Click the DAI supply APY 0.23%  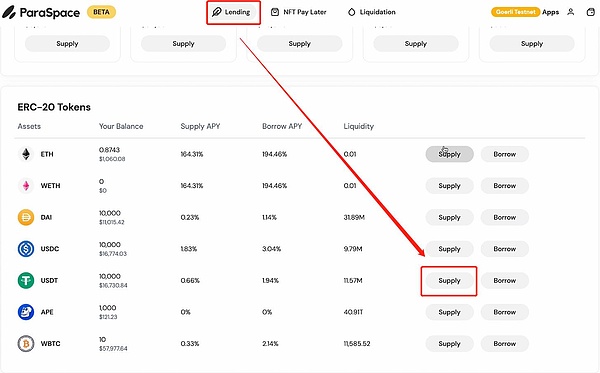pos(190,217)
